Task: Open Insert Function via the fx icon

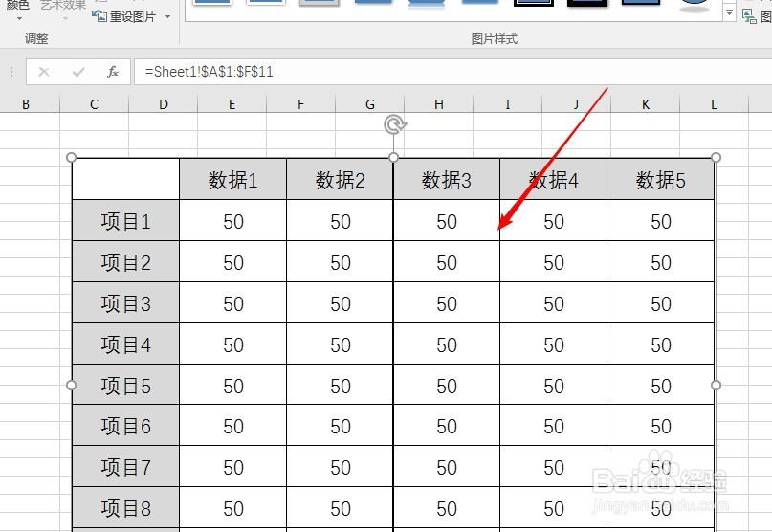Action: click(x=113, y=72)
